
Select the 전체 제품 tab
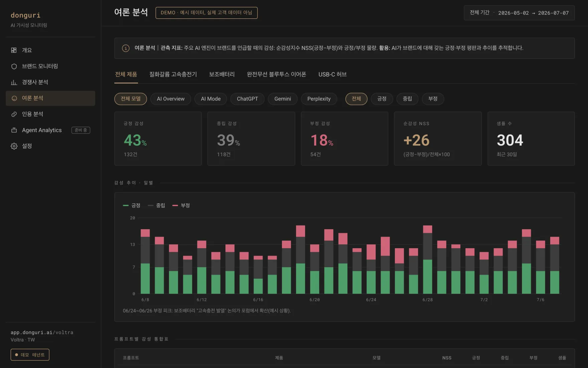pos(126,74)
